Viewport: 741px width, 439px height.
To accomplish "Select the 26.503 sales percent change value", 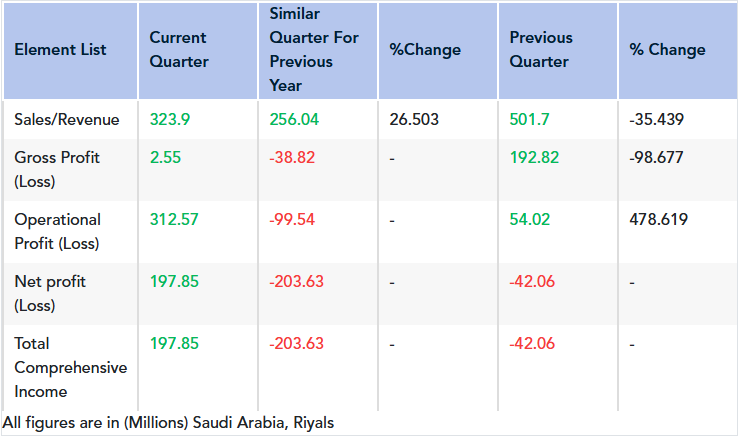I will (414, 120).
